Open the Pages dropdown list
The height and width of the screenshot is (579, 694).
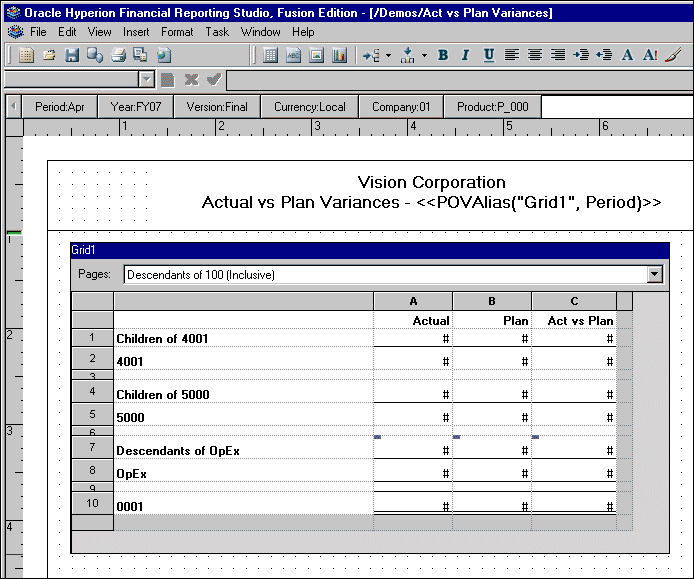tap(655, 274)
